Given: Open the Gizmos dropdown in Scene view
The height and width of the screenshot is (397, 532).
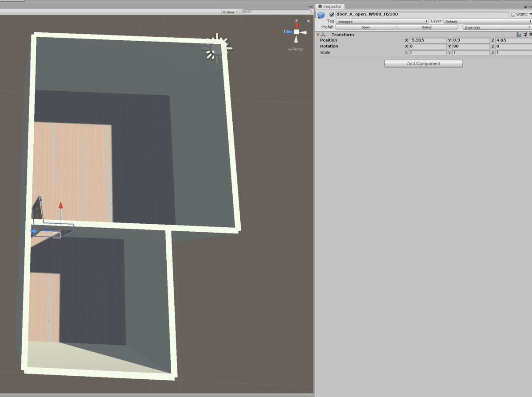Looking at the screenshot, I should click(x=230, y=12).
